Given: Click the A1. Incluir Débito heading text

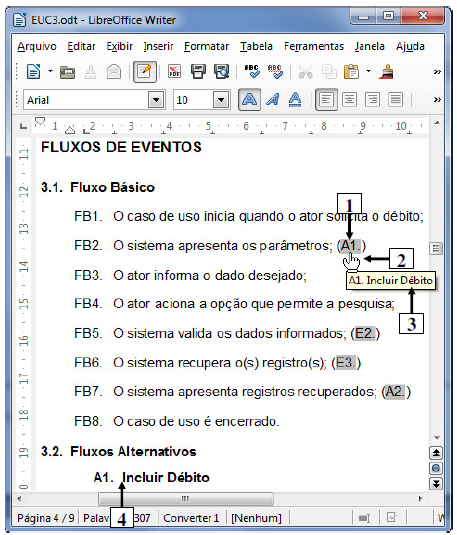Looking at the screenshot, I should click(152, 477).
